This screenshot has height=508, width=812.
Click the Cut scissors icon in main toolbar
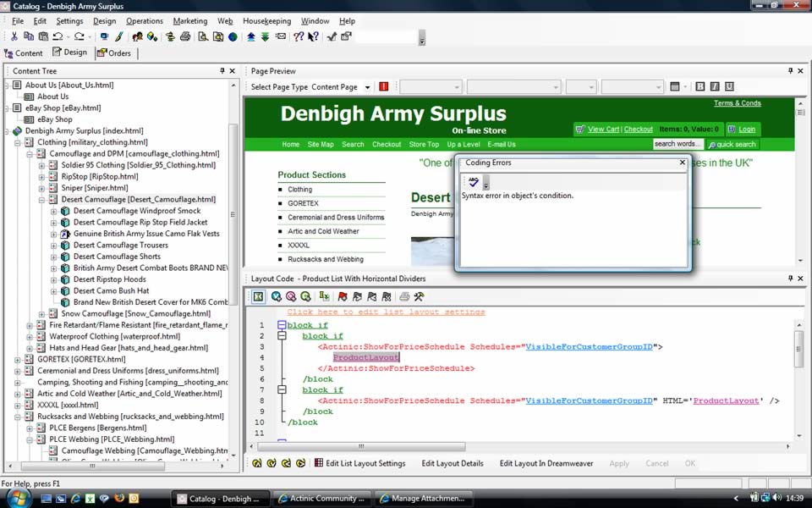click(14, 36)
